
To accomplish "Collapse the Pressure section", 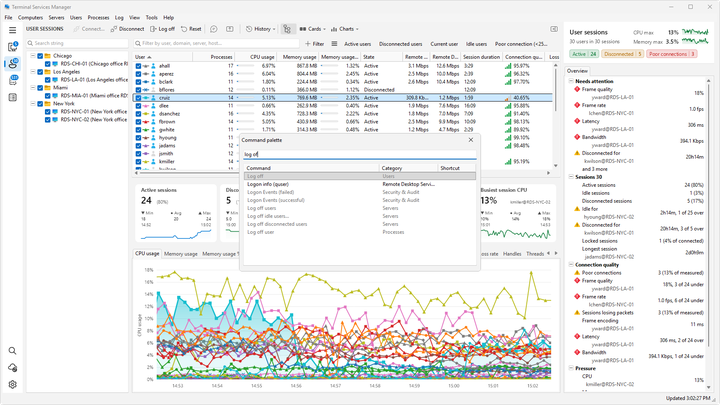I will coord(571,368).
